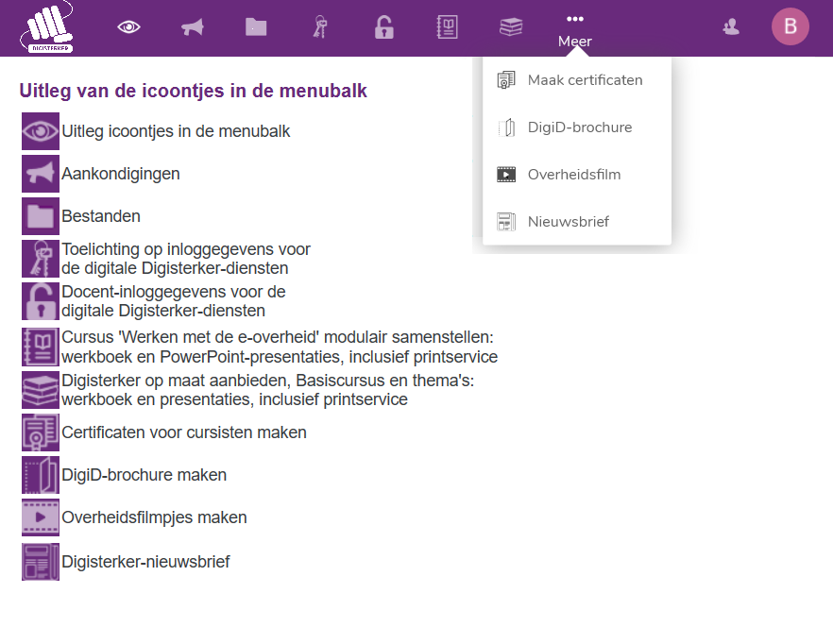Click the eye icon beside Uitleg icoontjes

[x=41, y=131]
